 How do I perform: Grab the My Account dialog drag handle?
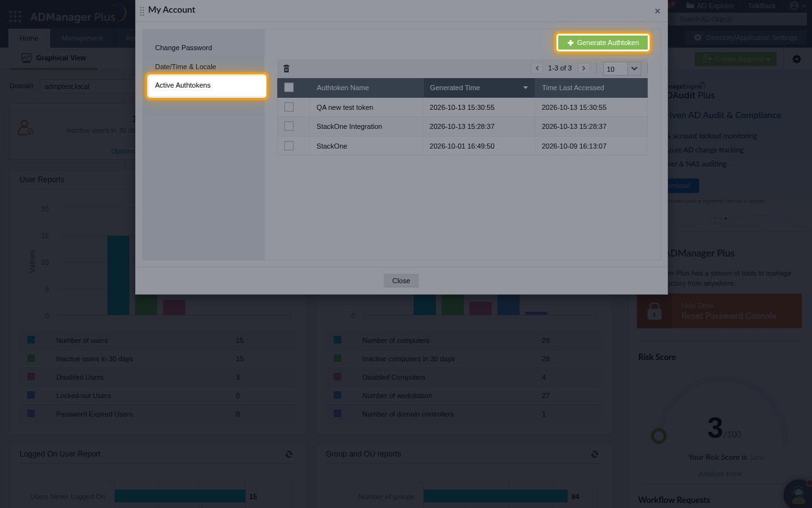(x=142, y=11)
